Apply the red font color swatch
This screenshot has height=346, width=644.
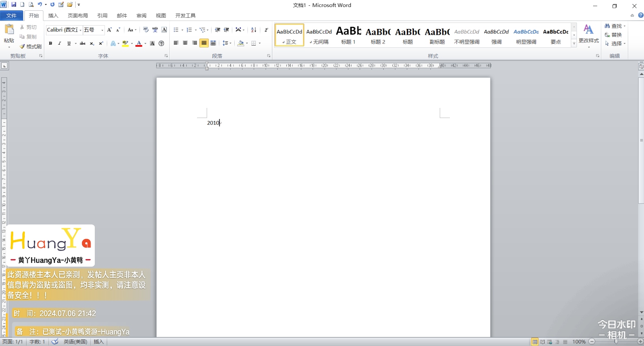(x=139, y=43)
